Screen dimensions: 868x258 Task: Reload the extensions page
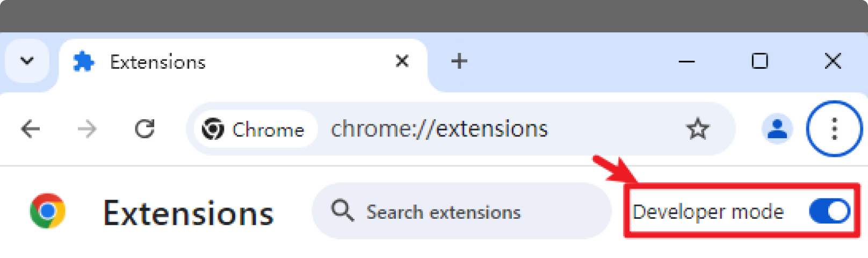(x=144, y=129)
